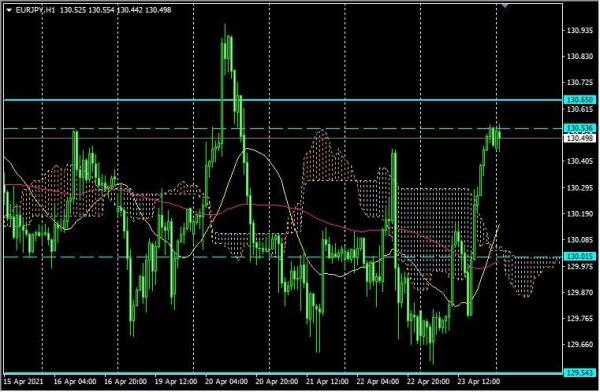Click the 130.295 value on price scale
The height and width of the screenshot is (392, 600).
579,188
